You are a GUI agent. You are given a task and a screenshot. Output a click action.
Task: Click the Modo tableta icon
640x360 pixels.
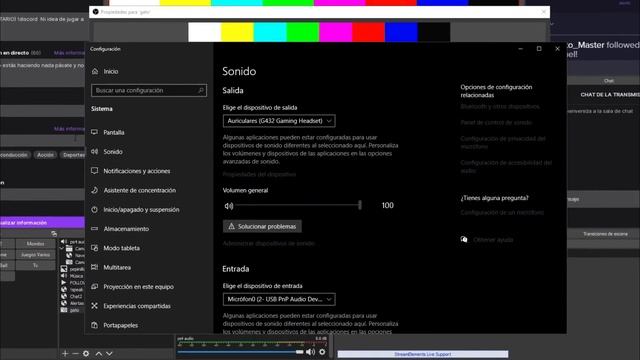(95, 248)
